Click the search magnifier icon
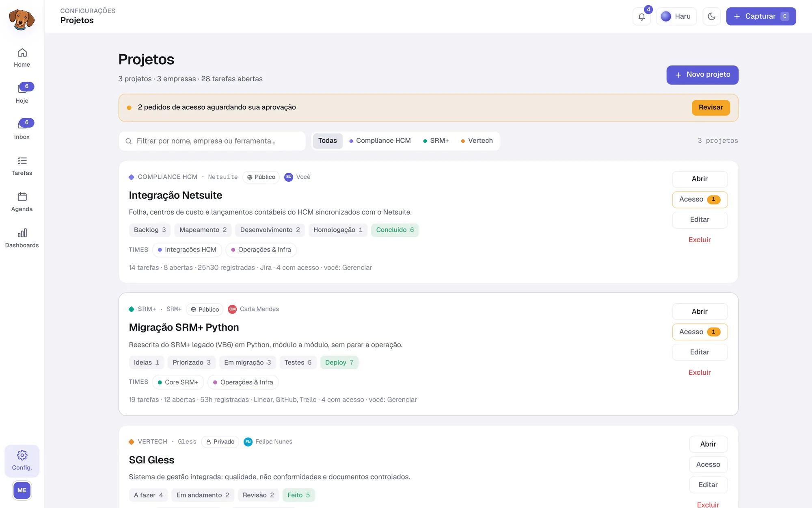 [x=129, y=141]
